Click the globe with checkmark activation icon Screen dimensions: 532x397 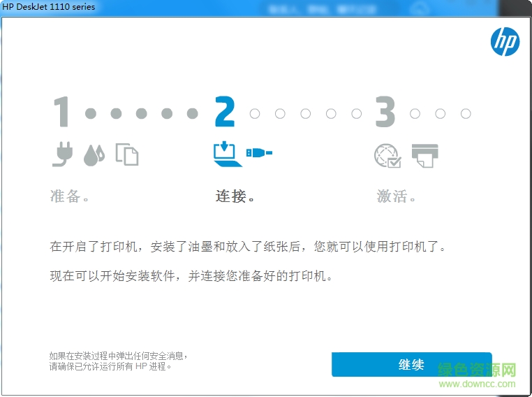pyautogui.click(x=387, y=156)
